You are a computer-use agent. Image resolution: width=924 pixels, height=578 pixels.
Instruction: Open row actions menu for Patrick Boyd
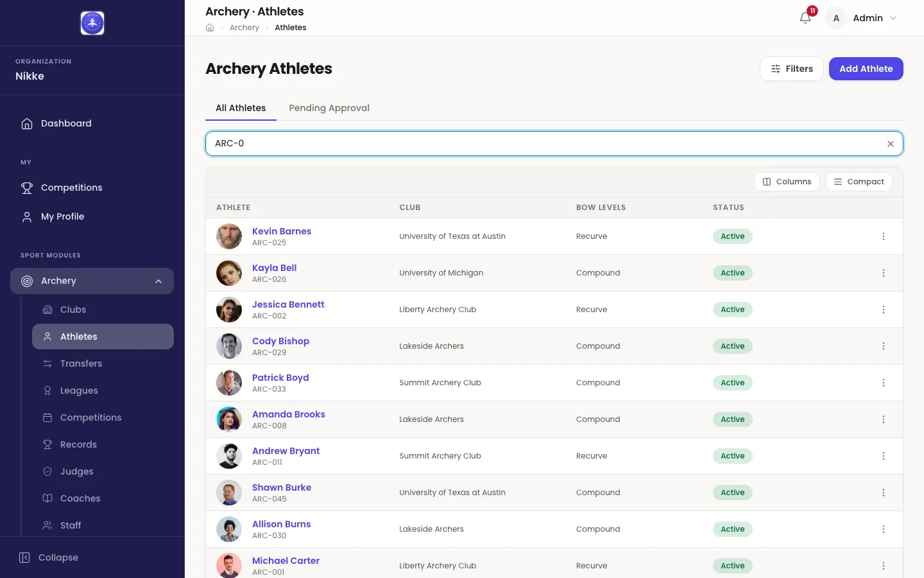click(x=884, y=383)
